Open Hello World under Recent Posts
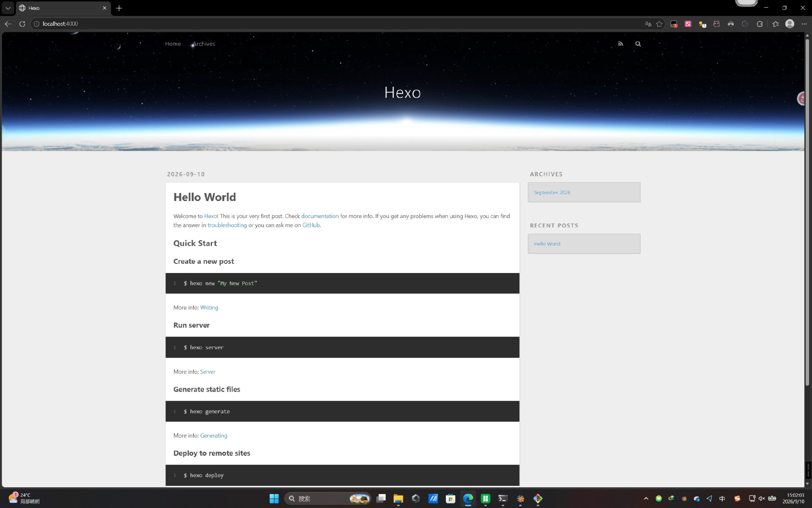The height and width of the screenshot is (508, 812). [547, 244]
